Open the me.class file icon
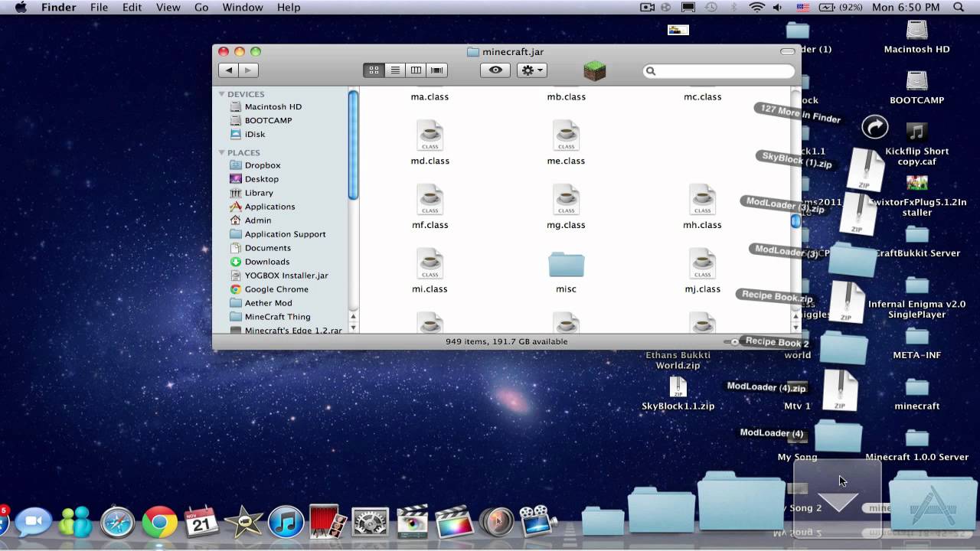980x551 pixels. click(566, 135)
